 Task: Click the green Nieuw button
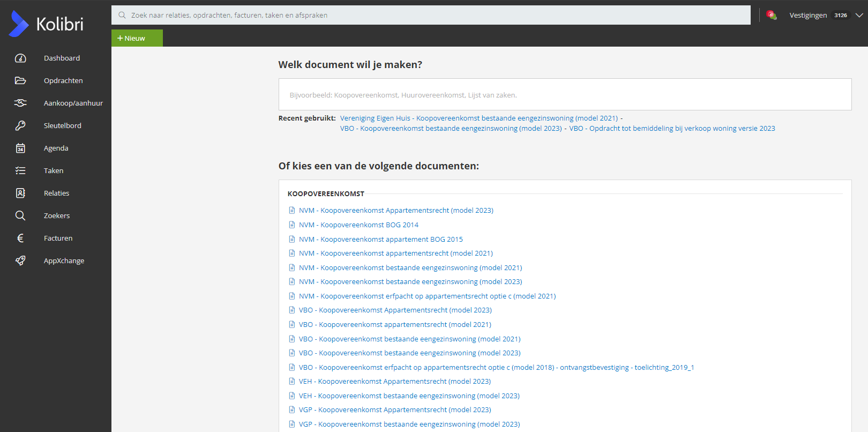[x=137, y=38]
